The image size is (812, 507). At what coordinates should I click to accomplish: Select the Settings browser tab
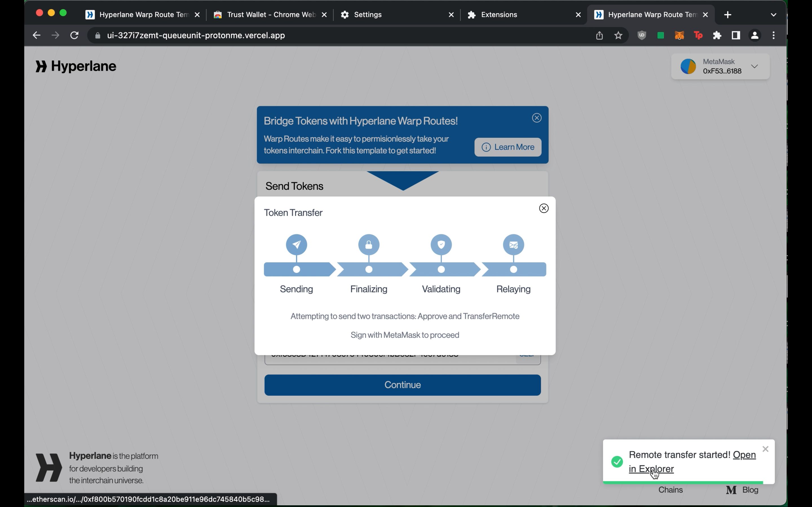368,14
